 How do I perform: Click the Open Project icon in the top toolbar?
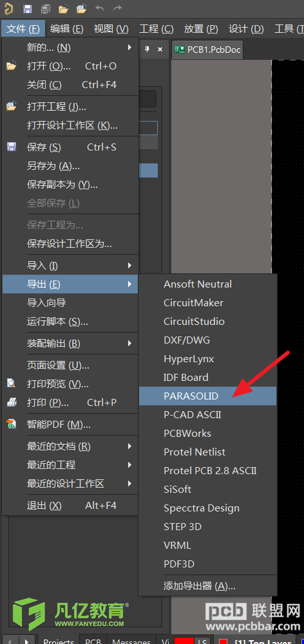point(82,8)
